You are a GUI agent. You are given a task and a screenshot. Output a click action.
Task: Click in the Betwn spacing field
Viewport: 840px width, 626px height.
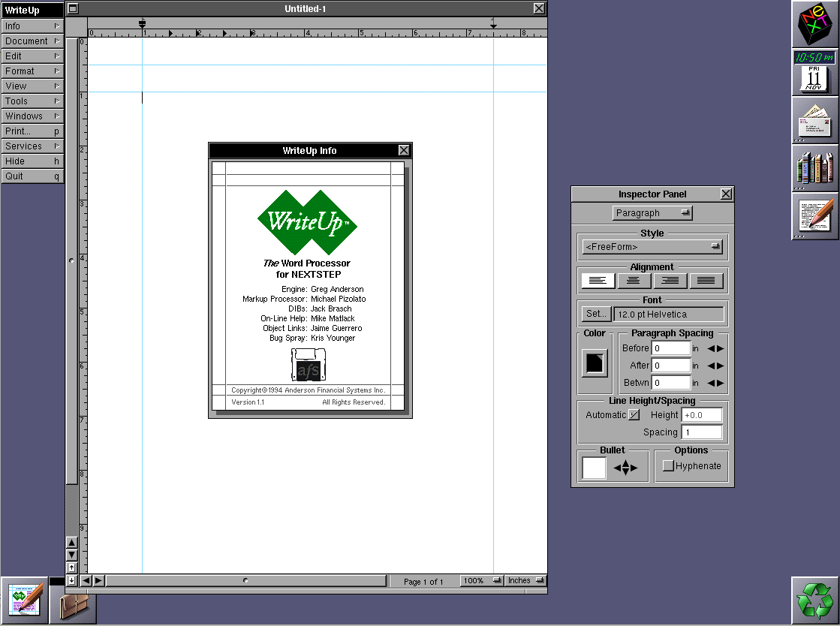[671, 382]
